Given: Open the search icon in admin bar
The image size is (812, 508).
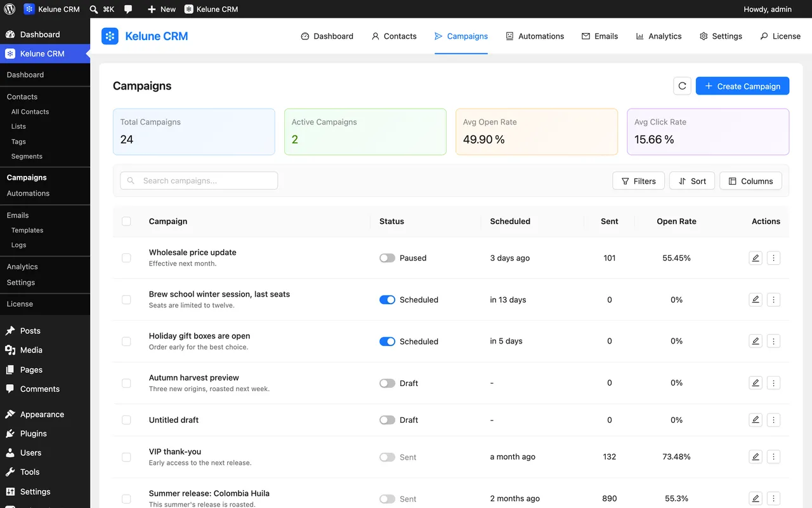Looking at the screenshot, I should click(94, 9).
